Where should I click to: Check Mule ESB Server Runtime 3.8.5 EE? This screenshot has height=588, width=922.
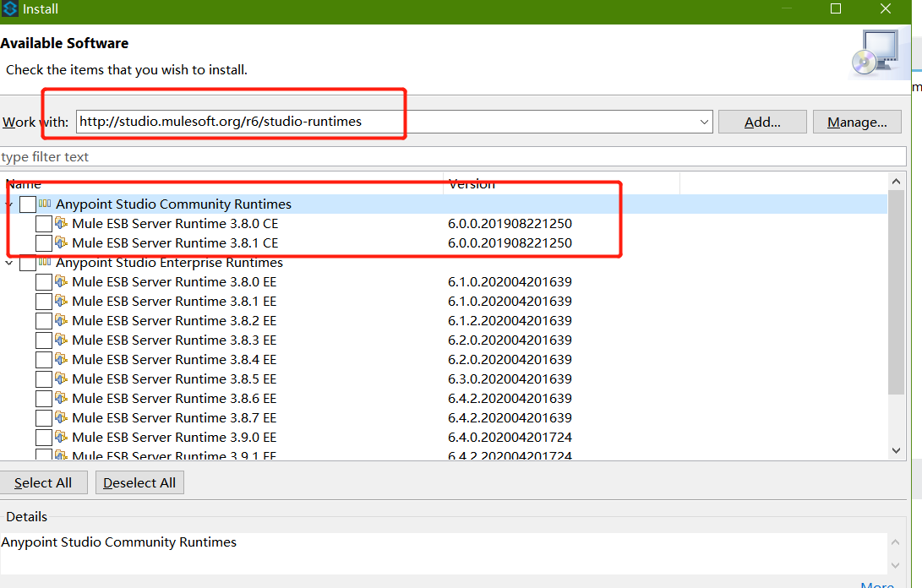tap(43, 378)
